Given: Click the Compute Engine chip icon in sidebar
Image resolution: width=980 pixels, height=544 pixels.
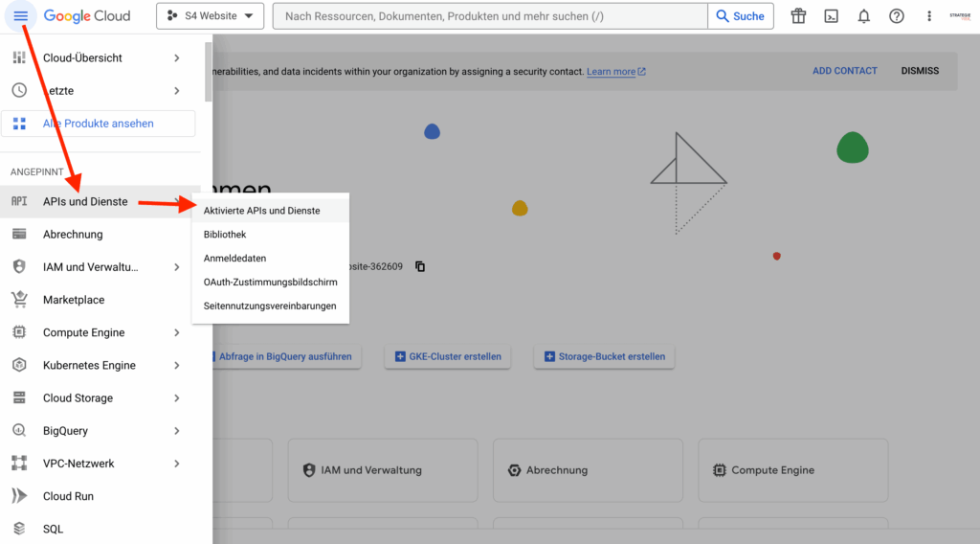Looking at the screenshot, I should pyautogui.click(x=19, y=332).
